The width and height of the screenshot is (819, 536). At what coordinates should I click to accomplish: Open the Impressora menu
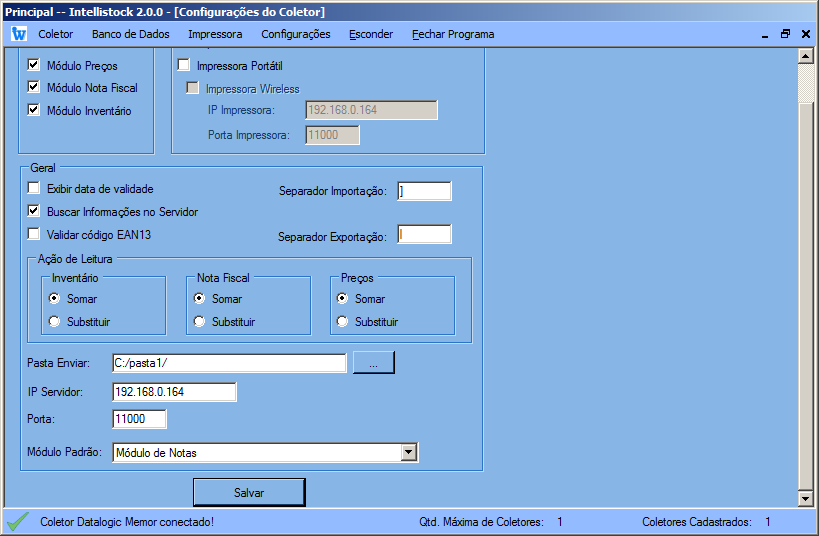point(215,34)
